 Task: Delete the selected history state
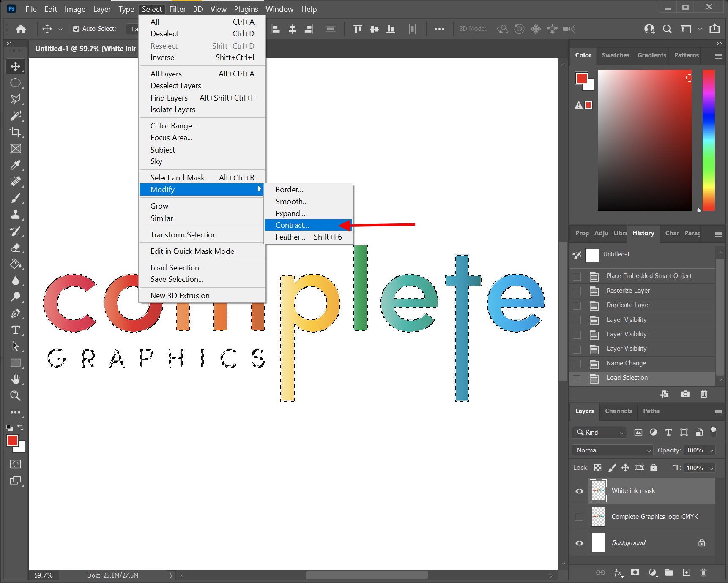(x=703, y=394)
